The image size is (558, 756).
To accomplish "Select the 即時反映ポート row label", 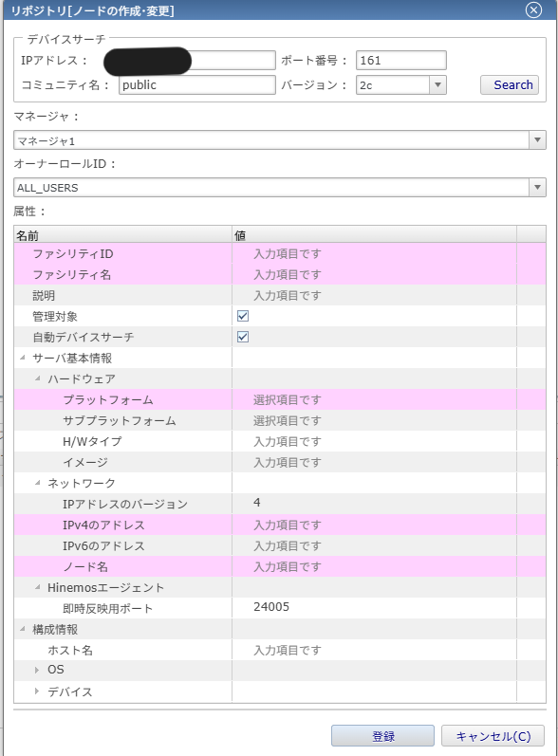I will pyautogui.click(x=107, y=608).
